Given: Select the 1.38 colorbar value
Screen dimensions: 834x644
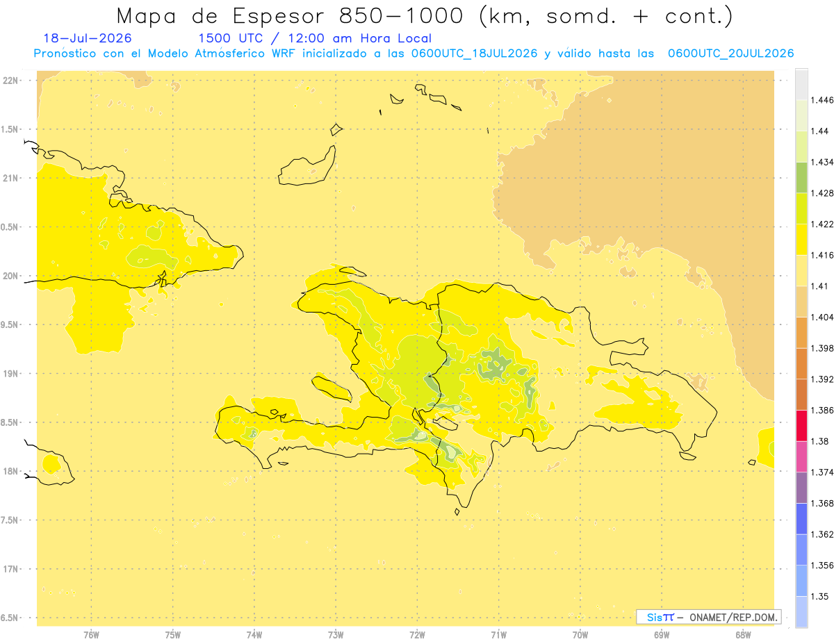Looking at the screenshot, I should click(819, 441).
